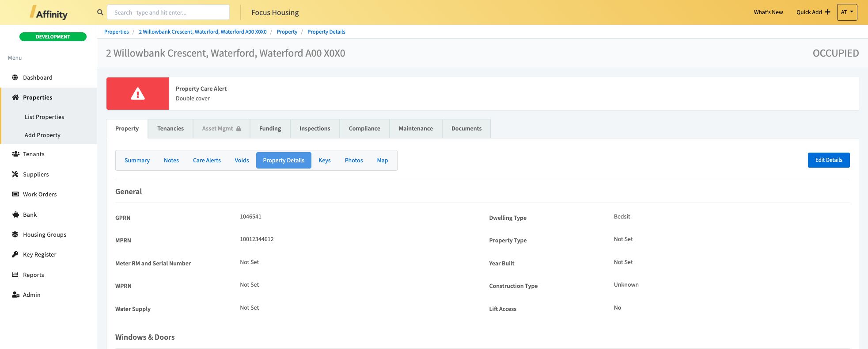Click the Affinity logo

(x=49, y=12)
